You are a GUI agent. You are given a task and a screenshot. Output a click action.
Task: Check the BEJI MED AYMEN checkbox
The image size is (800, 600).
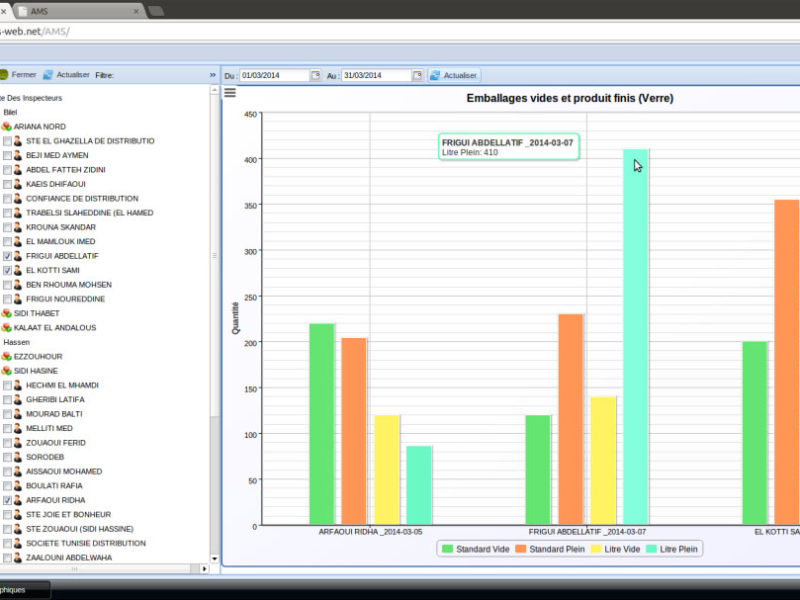click(x=7, y=156)
